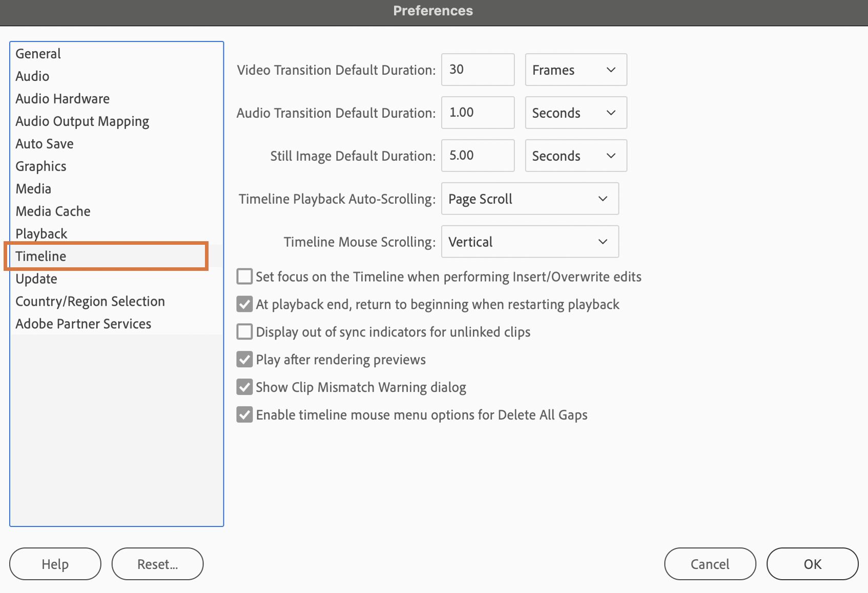This screenshot has height=593, width=868.
Task: Click the Reset... button
Action: 157,564
